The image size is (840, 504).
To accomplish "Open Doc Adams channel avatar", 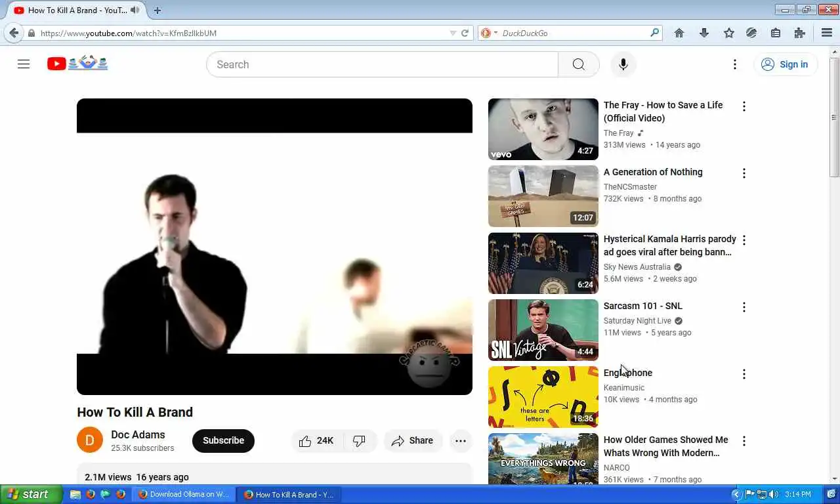I will coord(90,440).
